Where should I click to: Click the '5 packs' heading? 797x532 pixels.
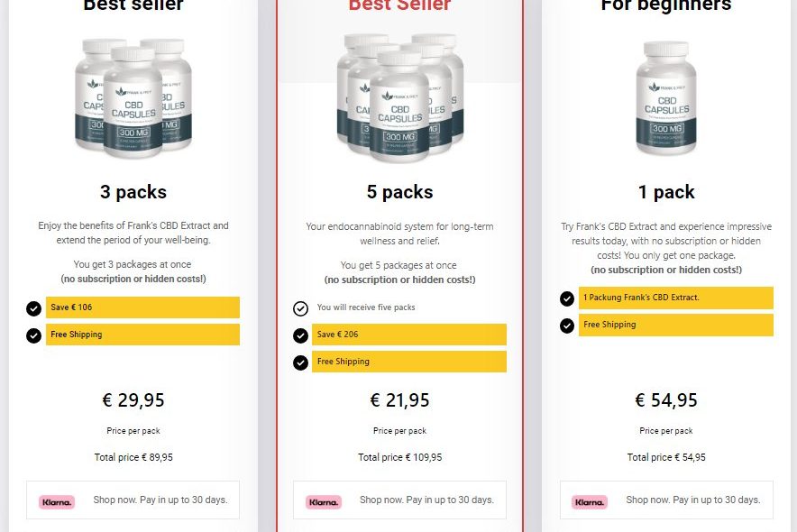(400, 192)
